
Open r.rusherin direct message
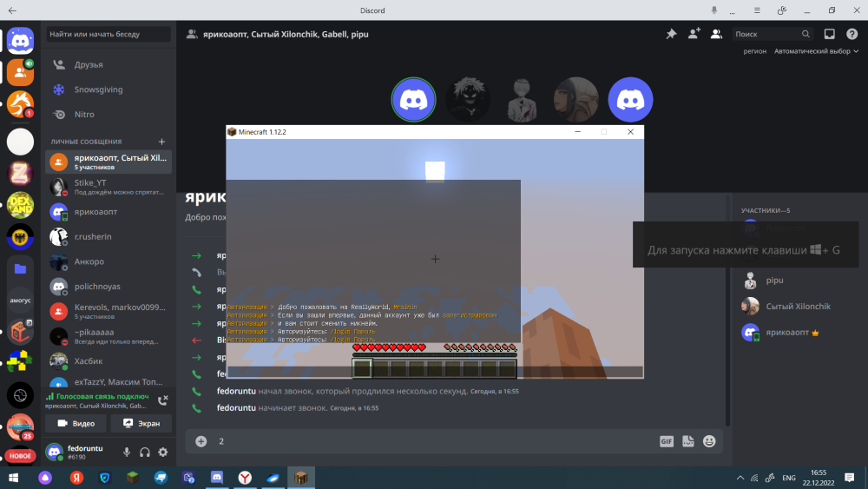point(108,236)
